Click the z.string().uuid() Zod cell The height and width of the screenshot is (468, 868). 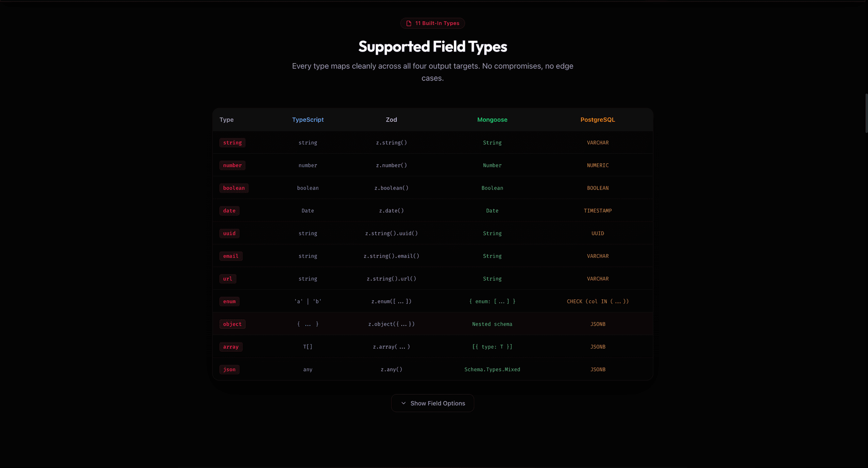click(x=392, y=233)
